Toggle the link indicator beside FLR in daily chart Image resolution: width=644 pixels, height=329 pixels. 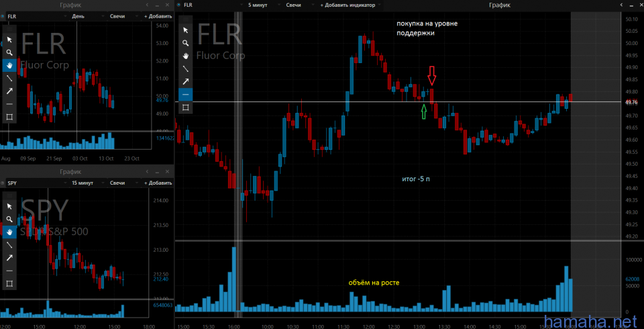click(3, 16)
